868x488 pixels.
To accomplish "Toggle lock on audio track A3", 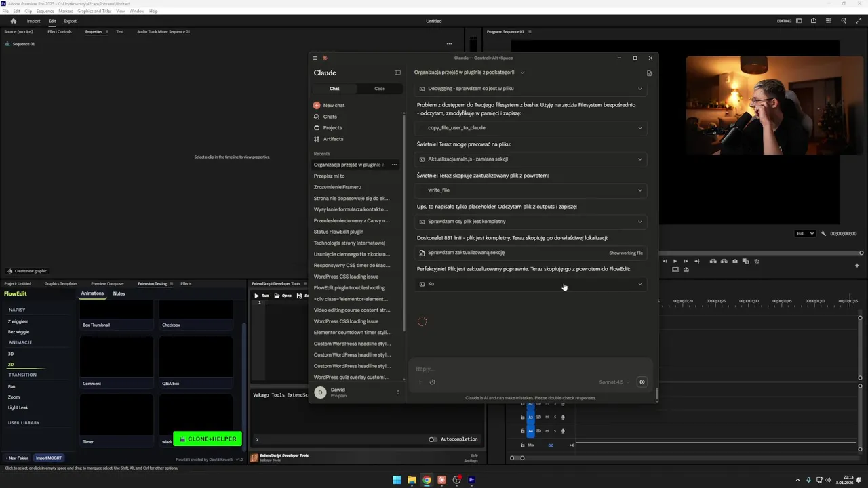I will tap(522, 417).
